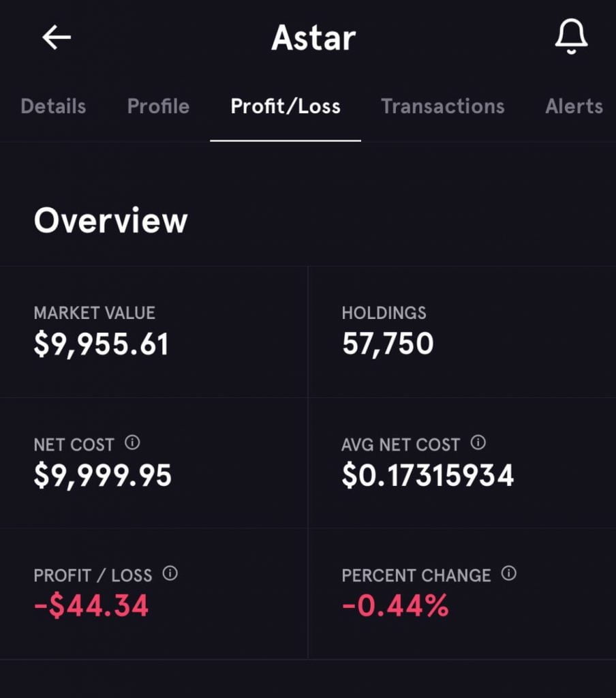Tap the Percent Change info icon
This screenshot has width=616, height=698.
tap(508, 574)
